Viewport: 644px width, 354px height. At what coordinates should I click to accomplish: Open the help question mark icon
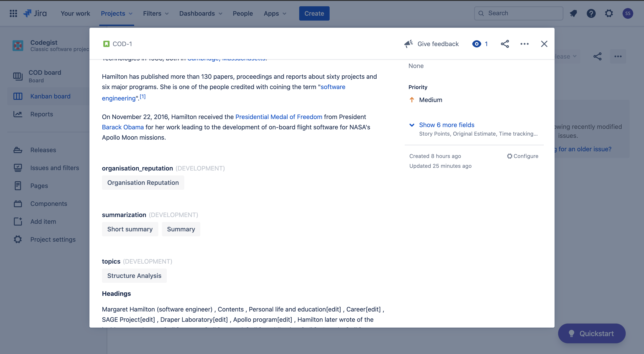point(591,13)
